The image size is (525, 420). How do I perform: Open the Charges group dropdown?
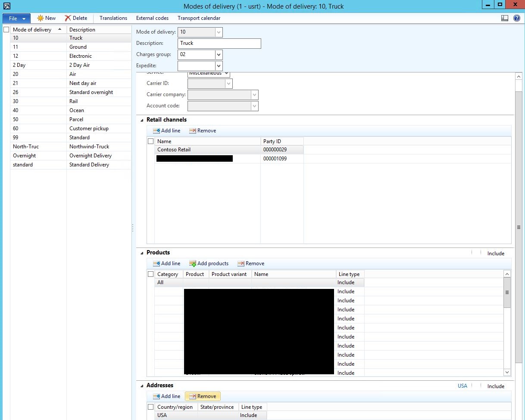(219, 55)
